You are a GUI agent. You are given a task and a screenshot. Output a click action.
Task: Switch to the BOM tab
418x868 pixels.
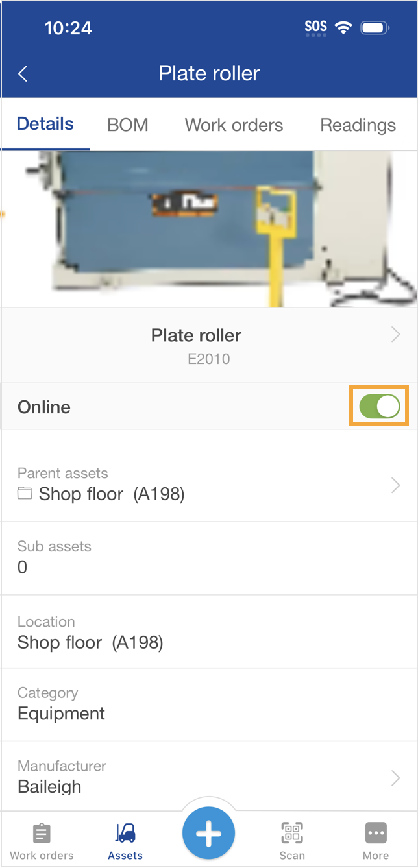point(128,125)
